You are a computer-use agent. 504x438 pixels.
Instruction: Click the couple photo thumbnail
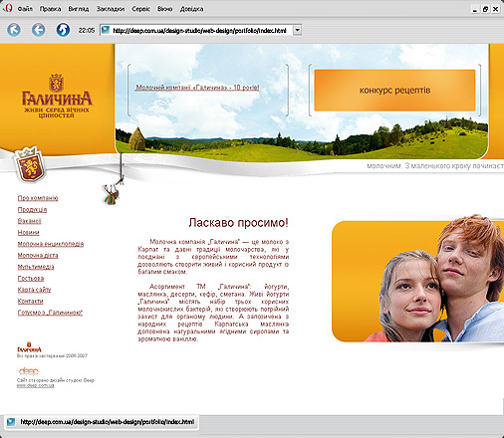pos(417,280)
